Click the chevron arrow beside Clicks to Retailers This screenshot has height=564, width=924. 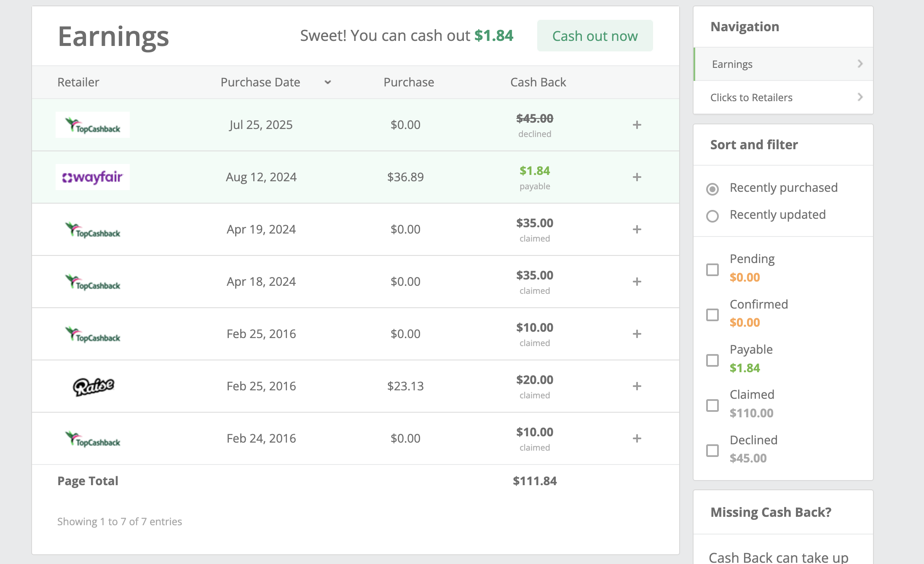(860, 97)
